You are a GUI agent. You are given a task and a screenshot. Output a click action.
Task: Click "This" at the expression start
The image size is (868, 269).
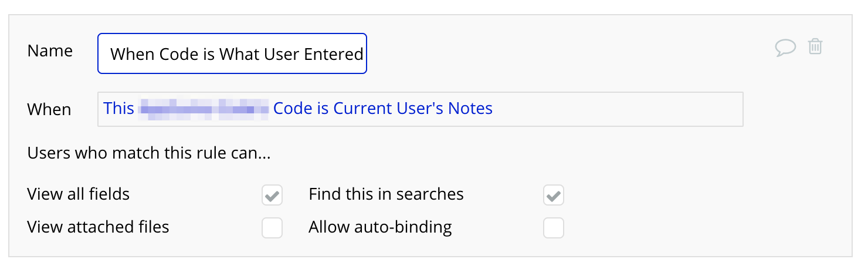(118, 109)
